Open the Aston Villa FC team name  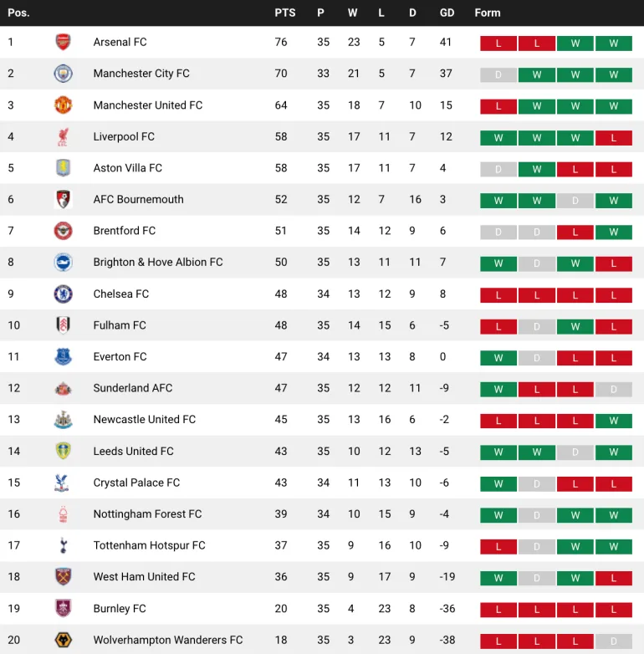tap(128, 168)
